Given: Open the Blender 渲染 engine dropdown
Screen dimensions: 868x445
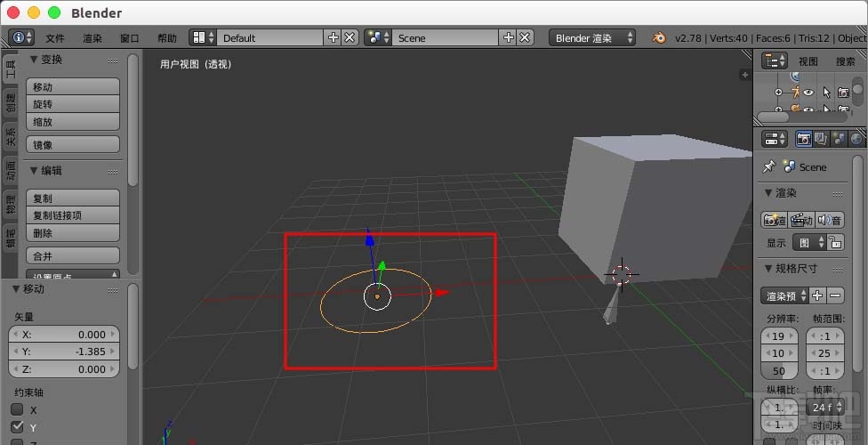Looking at the screenshot, I should (x=592, y=37).
